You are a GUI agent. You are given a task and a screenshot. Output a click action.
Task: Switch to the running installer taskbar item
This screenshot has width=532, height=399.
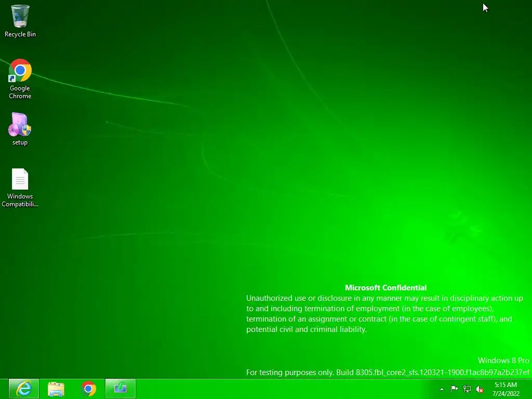pos(121,389)
